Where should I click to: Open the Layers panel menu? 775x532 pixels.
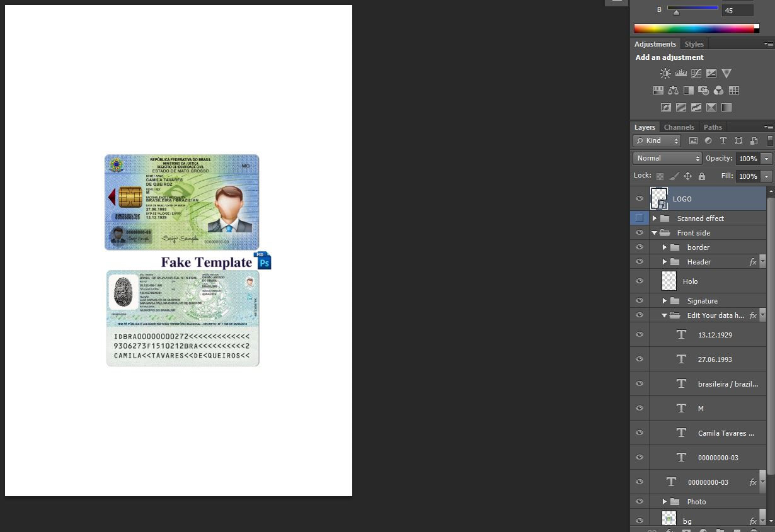coord(769,126)
